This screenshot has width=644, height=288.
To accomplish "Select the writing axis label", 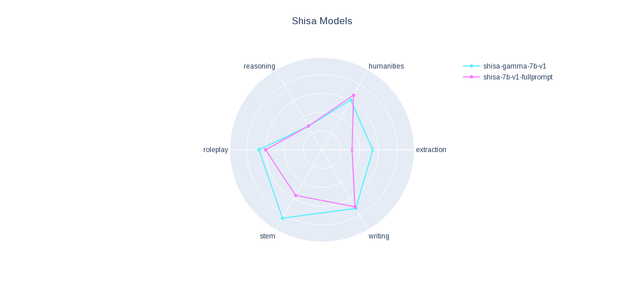I will coord(378,236).
